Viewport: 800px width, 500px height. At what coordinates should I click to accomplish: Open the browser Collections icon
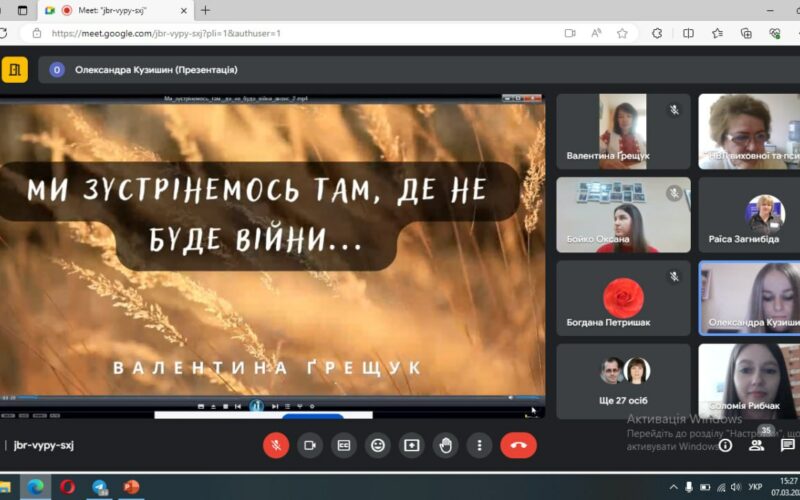tap(746, 33)
